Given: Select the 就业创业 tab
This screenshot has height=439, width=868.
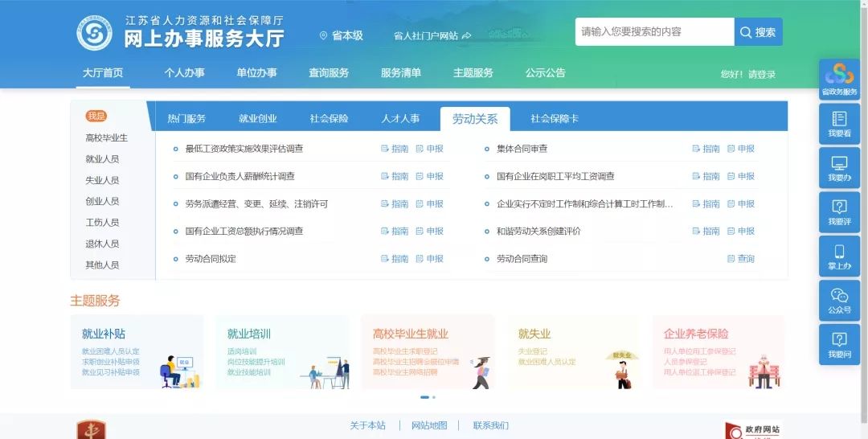Looking at the screenshot, I should (257, 119).
